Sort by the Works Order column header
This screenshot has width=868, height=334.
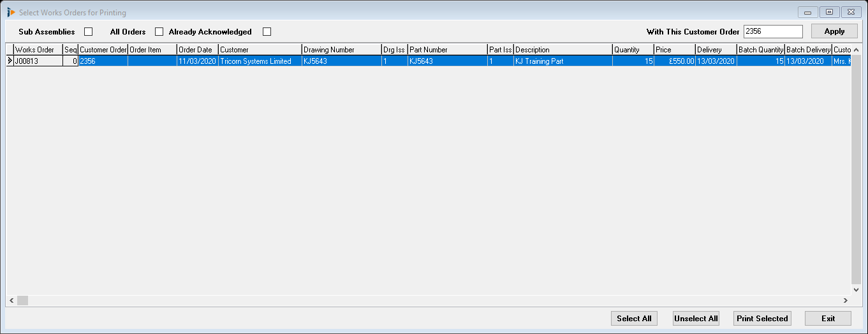tap(38, 50)
